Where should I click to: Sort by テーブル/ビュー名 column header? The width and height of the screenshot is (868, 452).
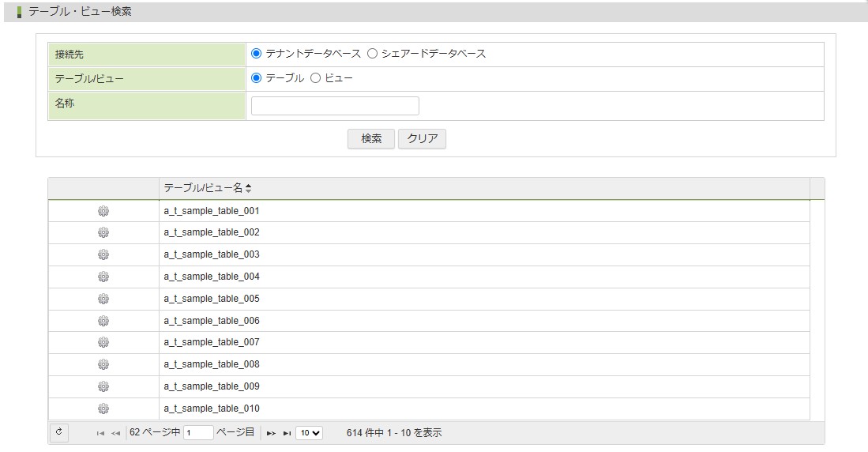coord(207,188)
